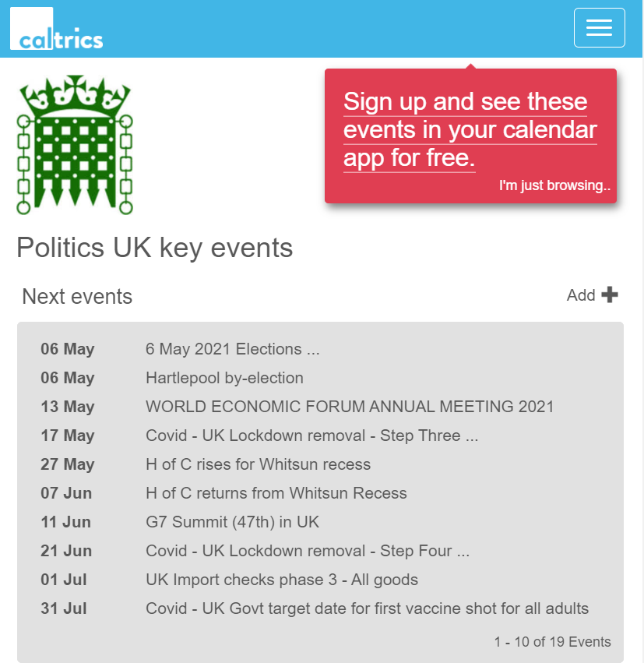644x663 pixels.
Task: Open Covid first vaccine shot target event
Action: pyautogui.click(x=367, y=608)
